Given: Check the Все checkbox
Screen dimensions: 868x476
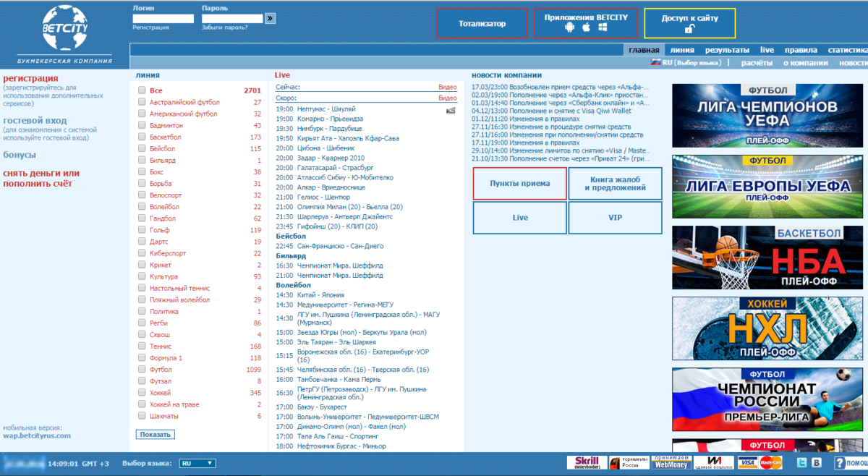Looking at the screenshot, I should (142, 90).
